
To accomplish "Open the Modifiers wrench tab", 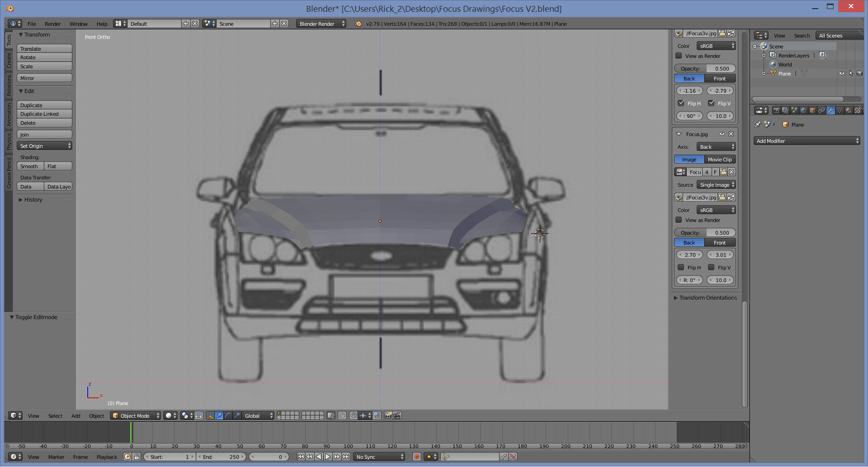I will pos(830,110).
